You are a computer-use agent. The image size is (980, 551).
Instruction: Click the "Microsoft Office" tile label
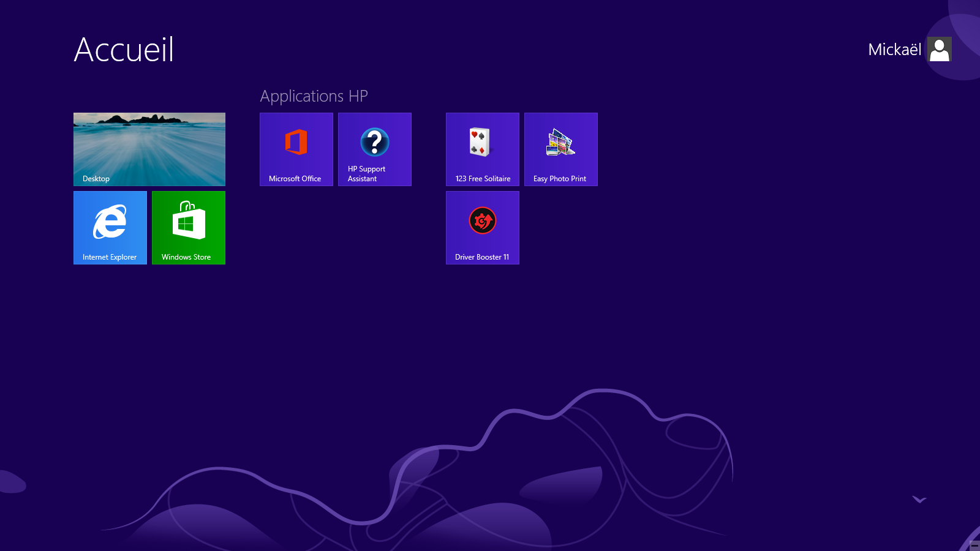click(x=295, y=179)
